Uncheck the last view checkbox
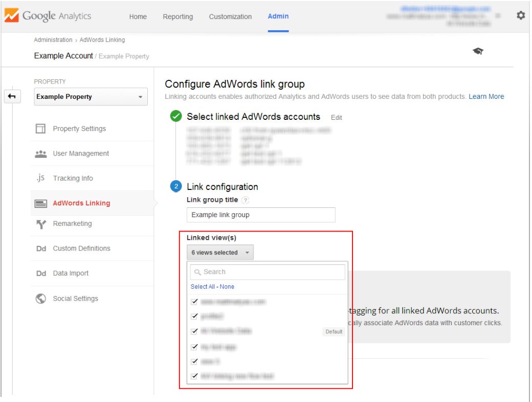The image size is (532, 402). click(194, 376)
